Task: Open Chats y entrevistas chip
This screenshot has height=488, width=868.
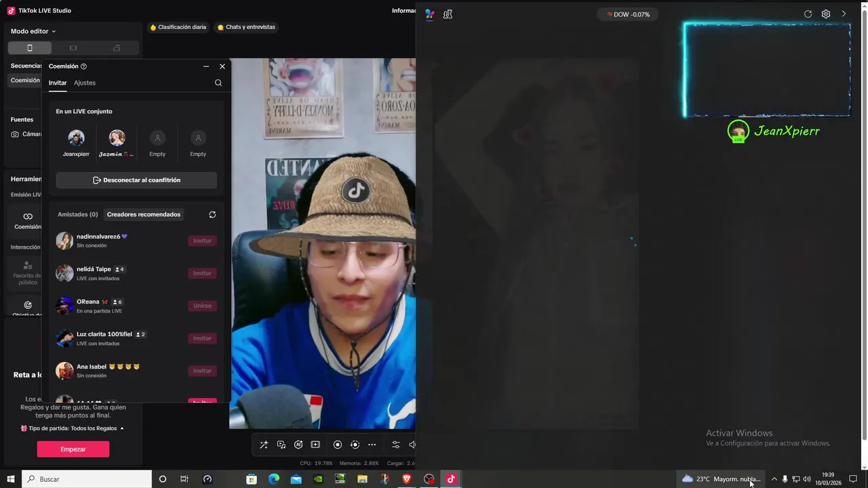Action: pos(245,27)
